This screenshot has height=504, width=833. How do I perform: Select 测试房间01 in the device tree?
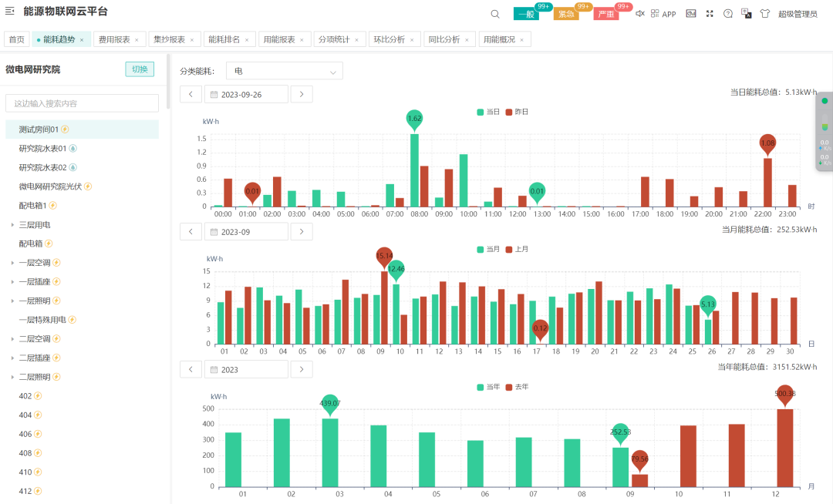pyautogui.click(x=82, y=129)
